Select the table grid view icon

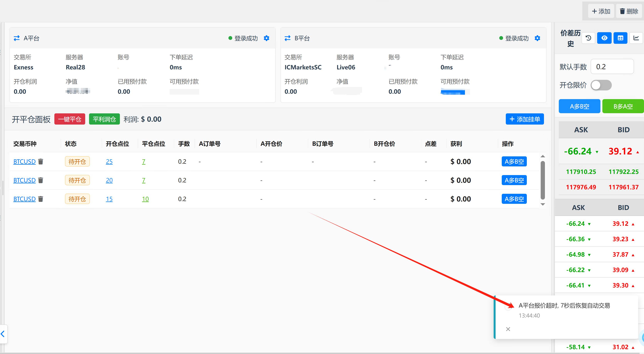coord(620,38)
